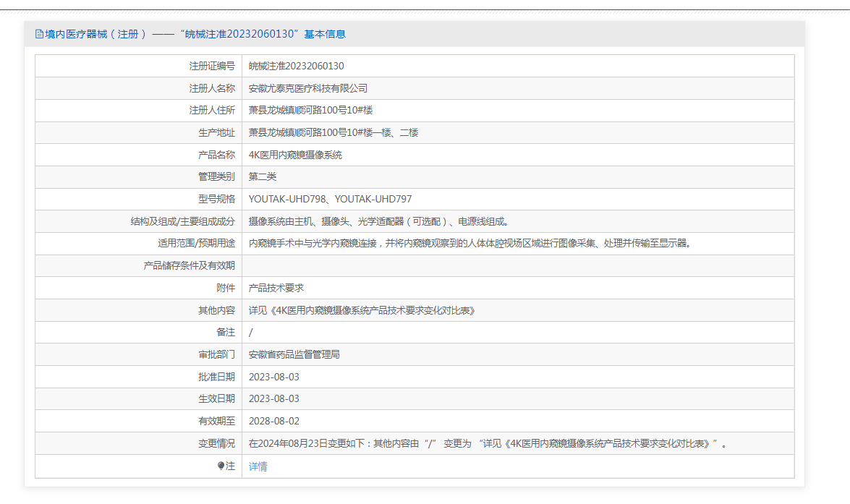The height and width of the screenshot is (504, 850).
Task: Click the 生产地址 label
Action: (x=217, y=132)
